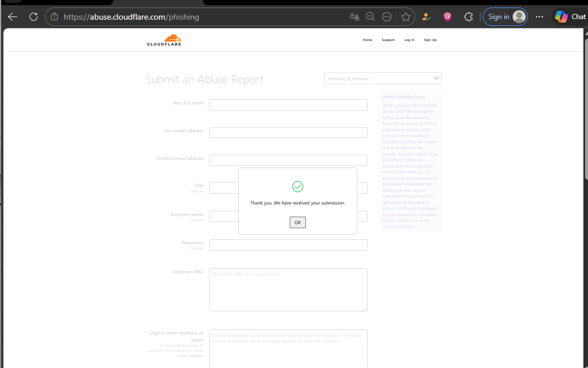Image resolution: width=588 pixels, height=368 pixels.
Task: Expand the Phishing & Malware category dropdown
Action: [x=383, y=79]
